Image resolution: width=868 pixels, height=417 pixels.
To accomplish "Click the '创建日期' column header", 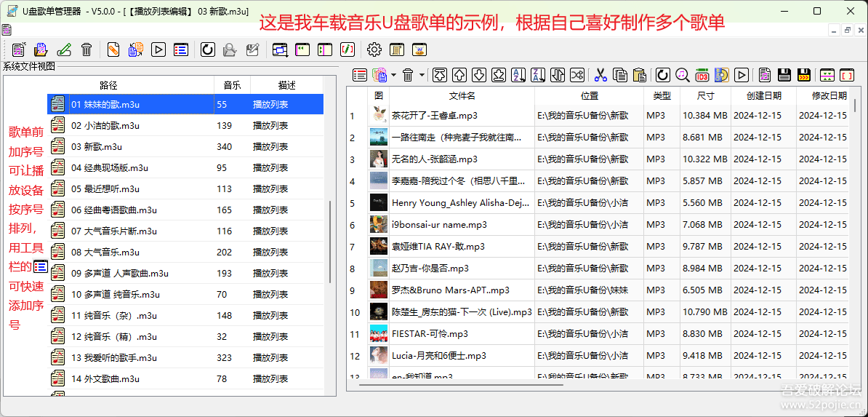I will tap(764, 96).
